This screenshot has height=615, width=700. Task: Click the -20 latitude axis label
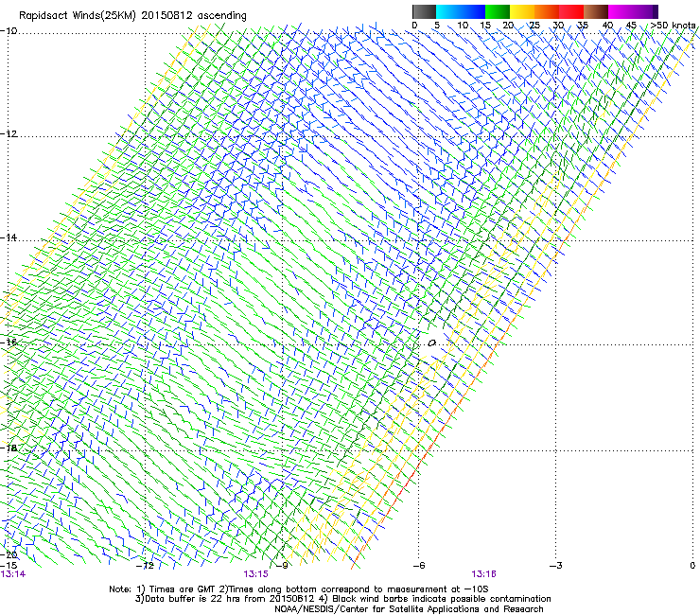[x=9, y=554]
